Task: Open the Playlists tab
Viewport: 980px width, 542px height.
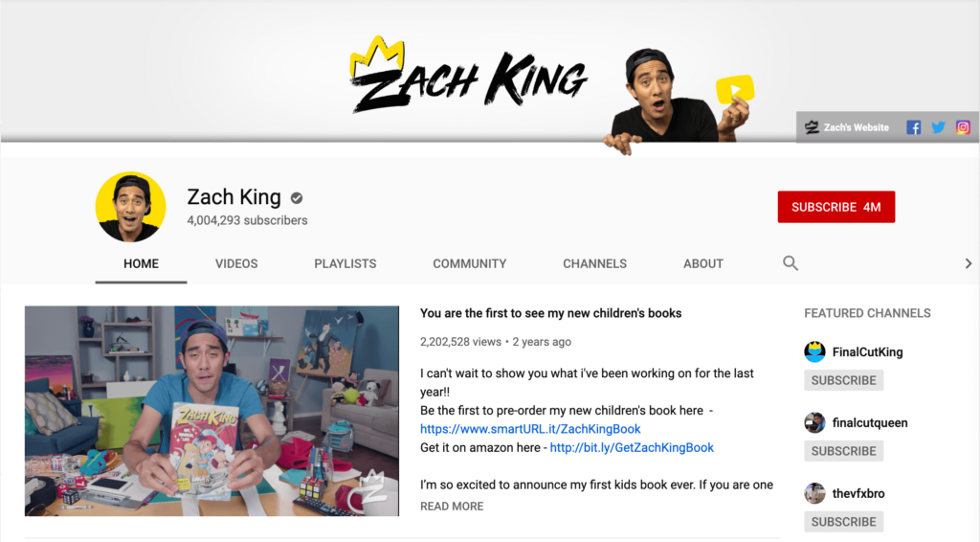Action: point(345,263)
